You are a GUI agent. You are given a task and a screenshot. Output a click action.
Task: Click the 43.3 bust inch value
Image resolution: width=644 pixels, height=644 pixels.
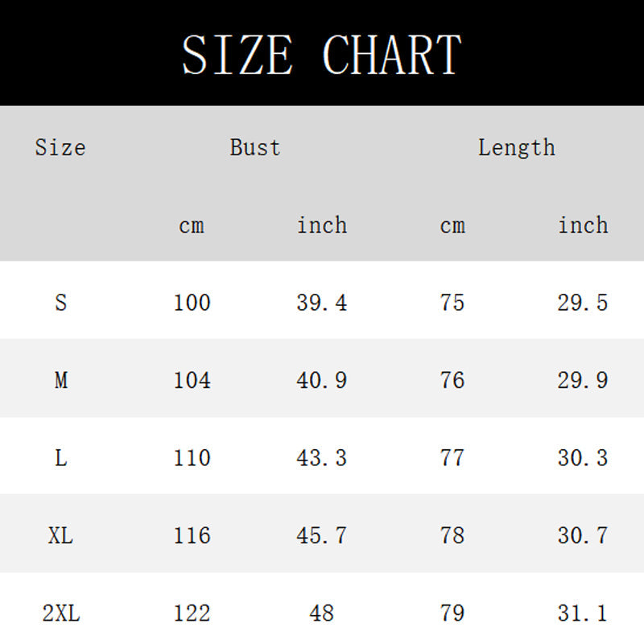pos(322,458)
